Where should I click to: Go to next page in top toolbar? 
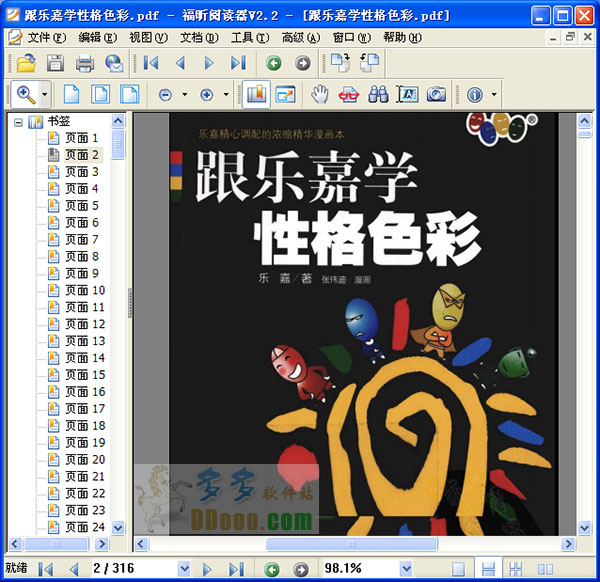pyautogui.click(x=209, y=63)
